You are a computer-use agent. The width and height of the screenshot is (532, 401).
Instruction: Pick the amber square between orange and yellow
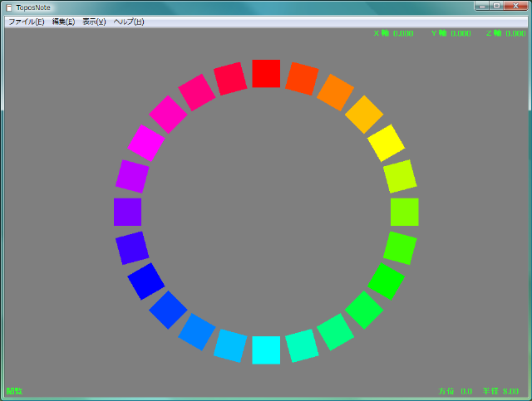point(364,115)
